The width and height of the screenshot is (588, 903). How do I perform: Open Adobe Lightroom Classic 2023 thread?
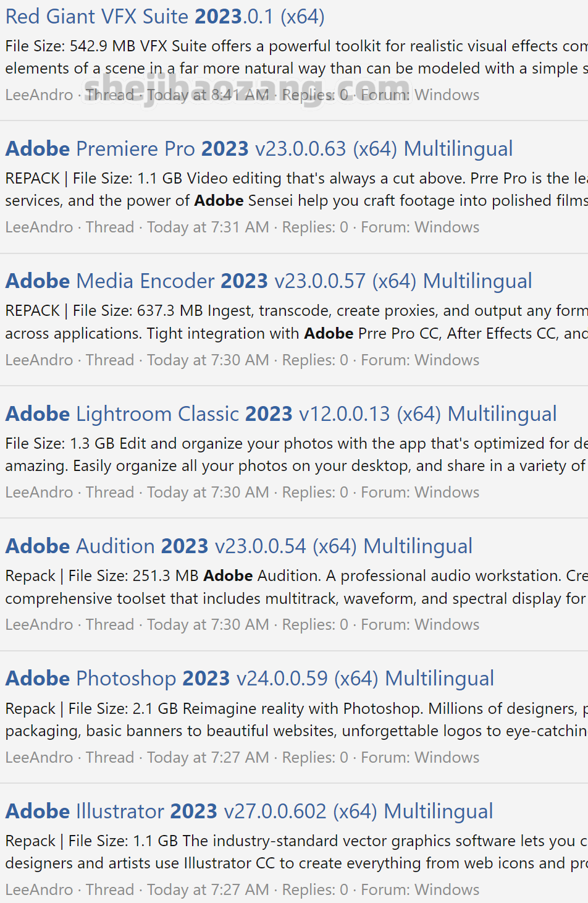(x=280, y=414)
